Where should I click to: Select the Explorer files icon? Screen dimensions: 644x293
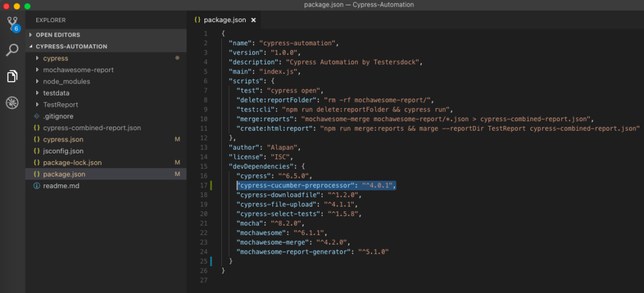(x=13, y=76)
